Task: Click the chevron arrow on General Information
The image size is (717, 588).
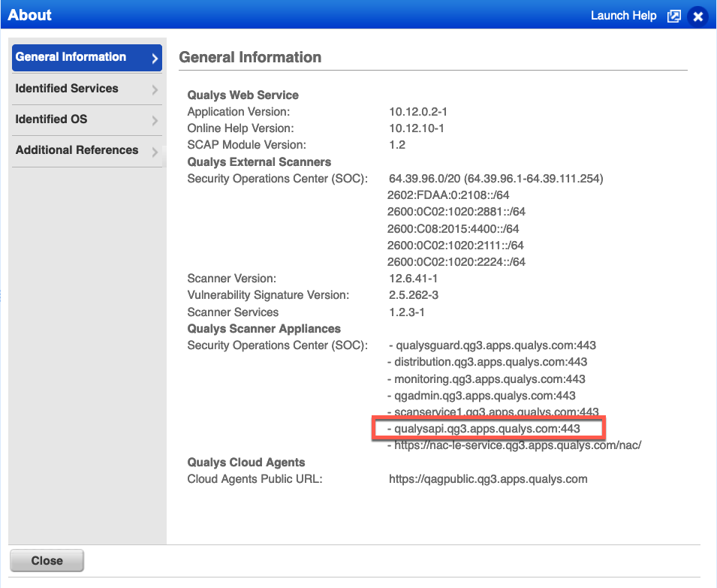Action: pyautogui.click(x=155, y=59)
